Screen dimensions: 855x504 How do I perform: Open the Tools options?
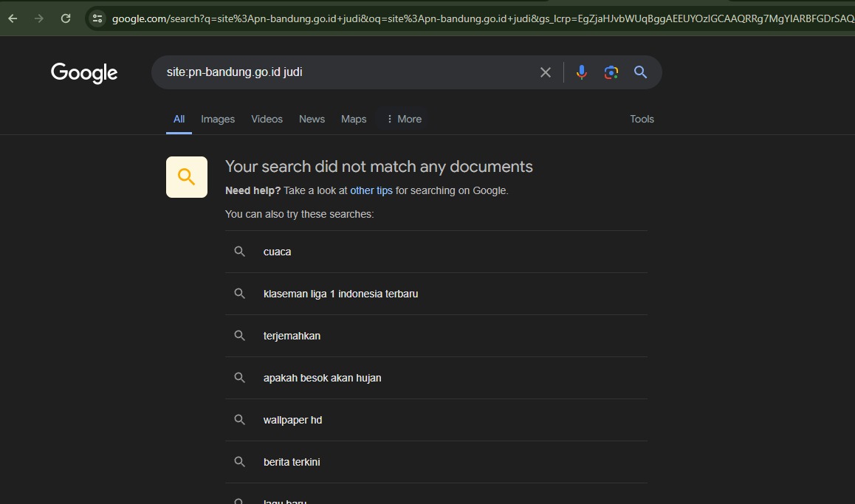pyautogui.click(x=642, y=119)
